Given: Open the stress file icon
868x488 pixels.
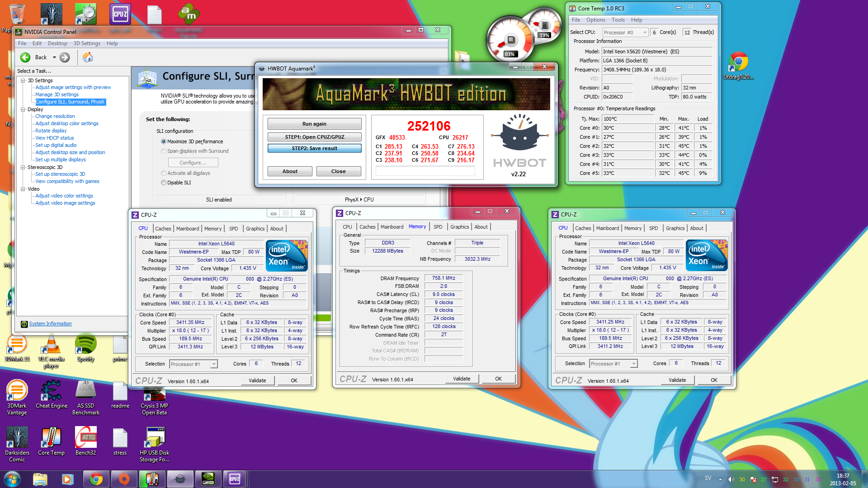Looking at the screenshot, I should tap(120, 441).
